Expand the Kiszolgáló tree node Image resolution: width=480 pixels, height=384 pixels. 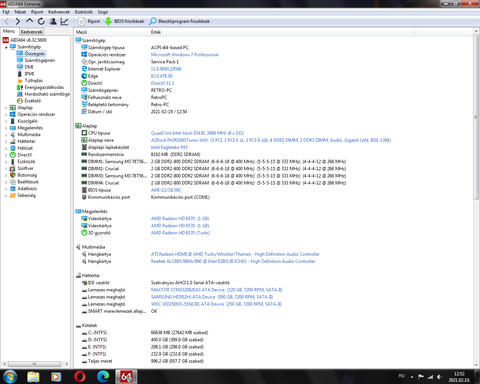click(x=6, y=121)
